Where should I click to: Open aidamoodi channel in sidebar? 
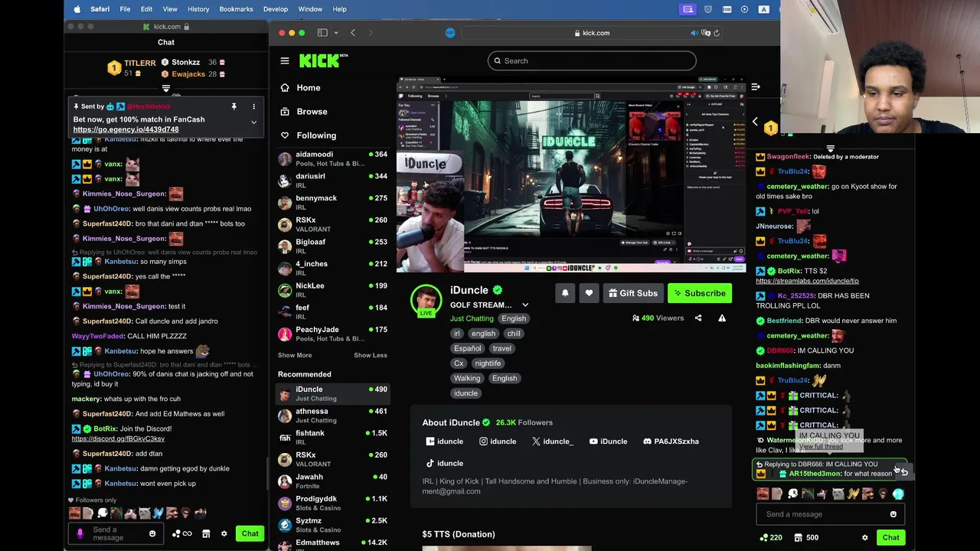(x=332, y=158)
